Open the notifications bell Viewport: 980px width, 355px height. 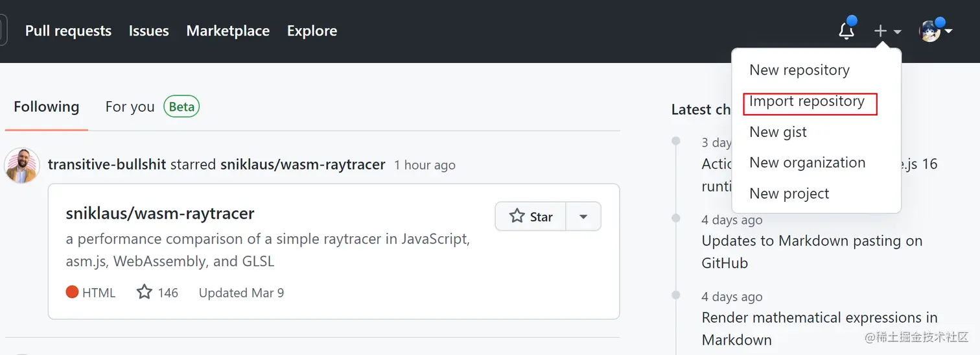coord(846,31)
